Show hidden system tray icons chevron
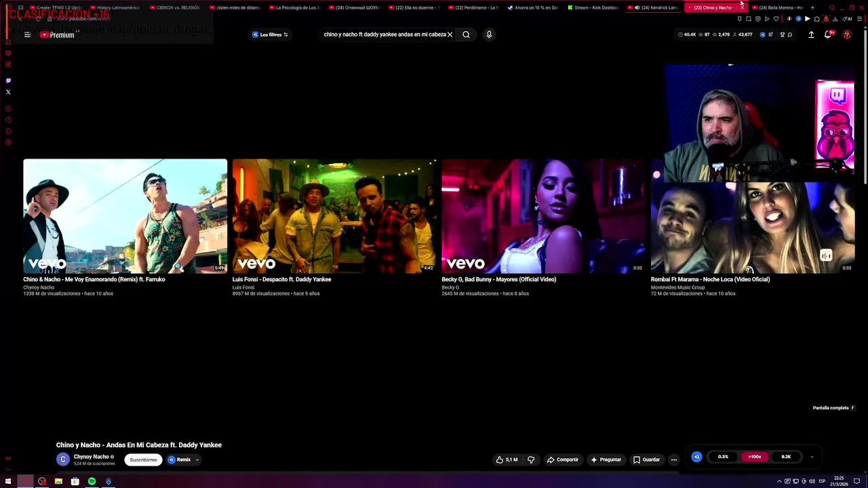The image size is (868, 488). pyautogui.click(x=778, y=481)
